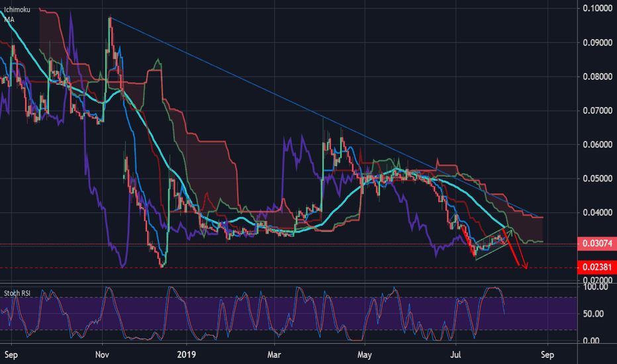Click the 0.06000 price axis value
The height and width of the screenshot is (364, 617).
pos(597,144)
